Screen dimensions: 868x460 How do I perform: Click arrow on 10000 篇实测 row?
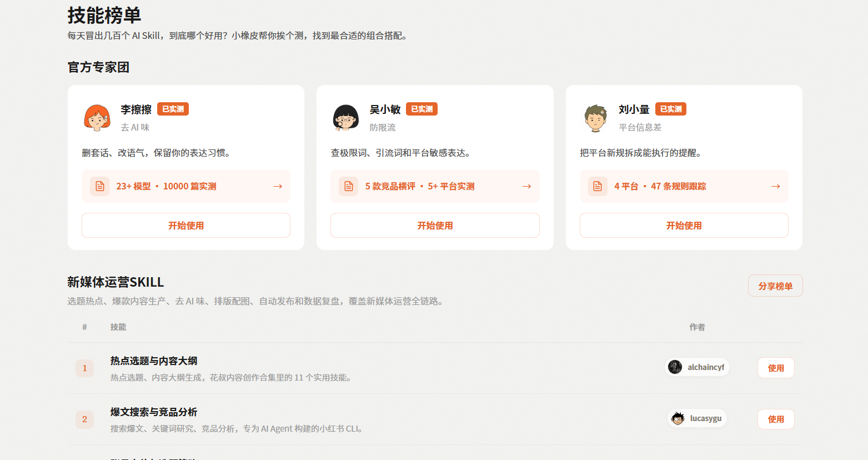pyautogui.click(x=278, y=186)
